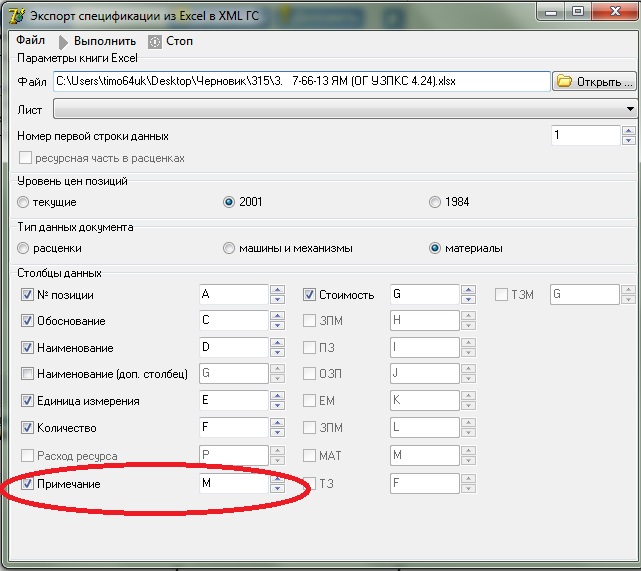Enable ТЗМ checkbox
This screenshot has height=571, width=641.
point(501,295)
